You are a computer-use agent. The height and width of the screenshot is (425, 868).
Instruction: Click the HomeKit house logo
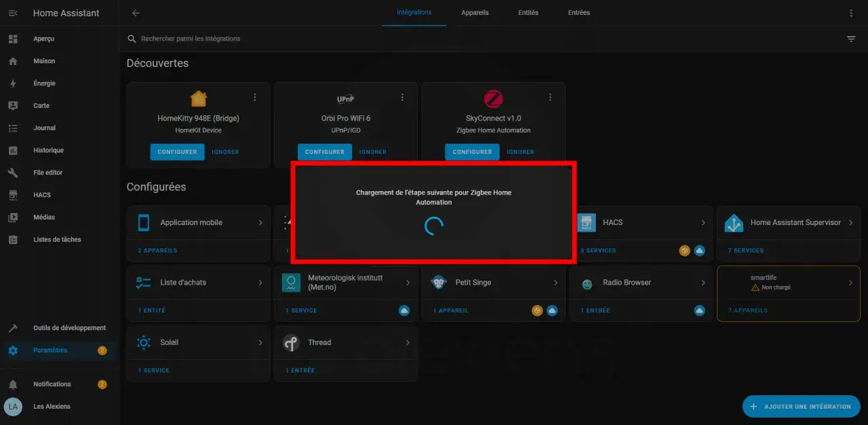coord(199,99)
